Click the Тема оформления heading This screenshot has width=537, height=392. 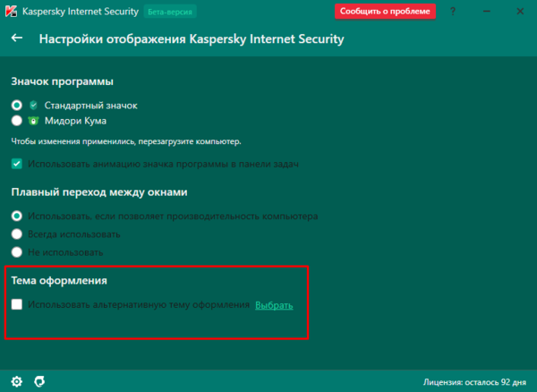59,280
